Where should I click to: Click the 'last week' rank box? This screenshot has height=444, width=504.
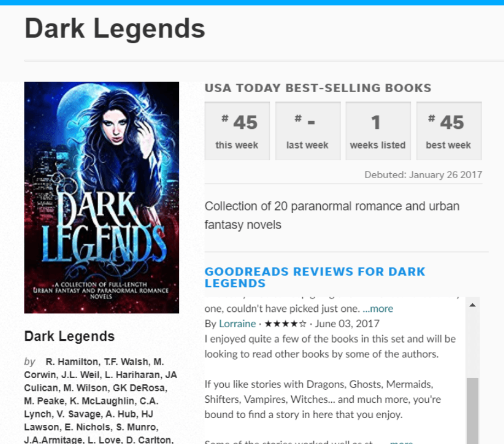[308, 131]
